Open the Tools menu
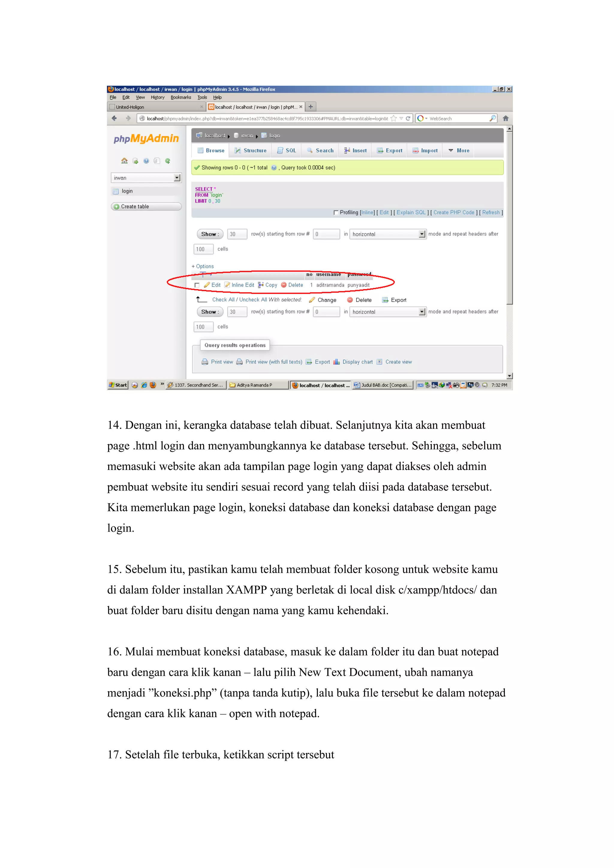The width and height of the screenshot is (614, 868). pos(202,97)
